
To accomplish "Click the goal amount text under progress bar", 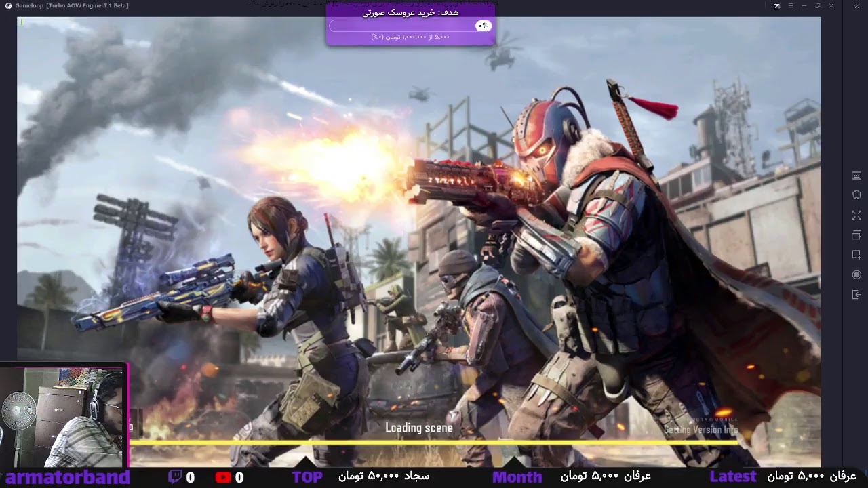I will point(410,37).
